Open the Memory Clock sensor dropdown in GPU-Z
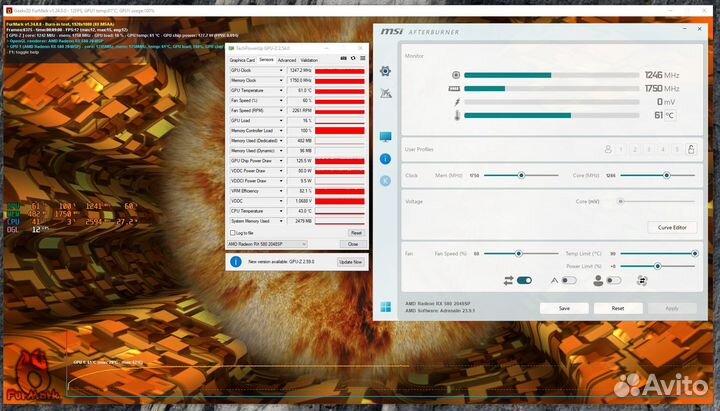 281,80
